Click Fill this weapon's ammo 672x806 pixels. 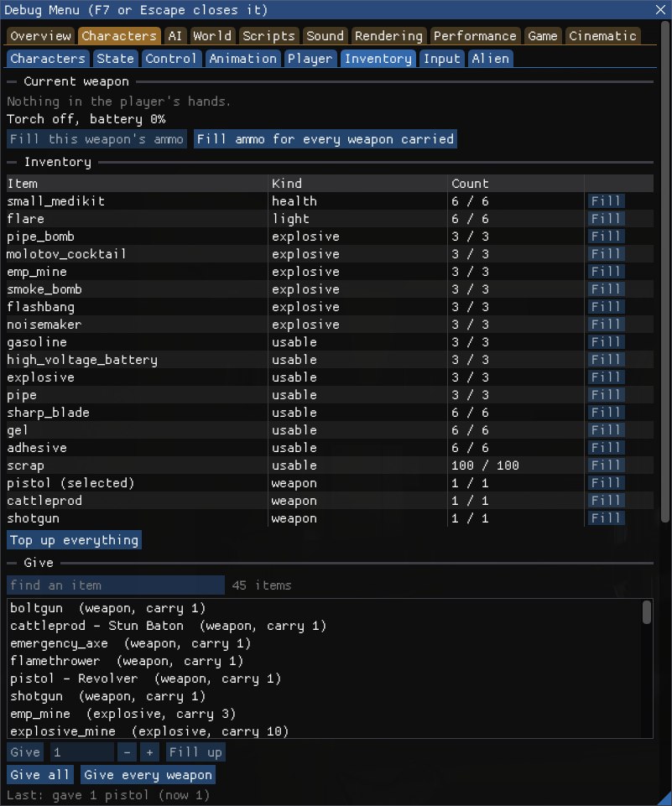coord(96,139)
